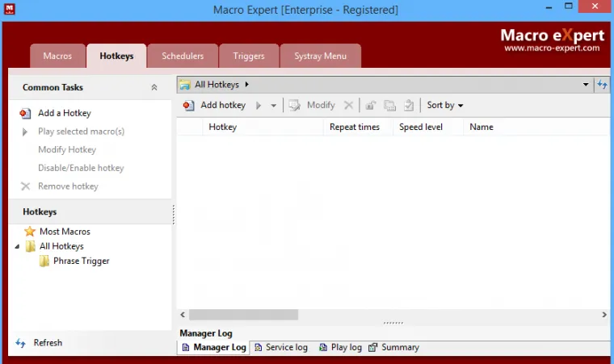The image size is (614, 364).
Task: Open the Sort by dropdown
Action: 445,105
